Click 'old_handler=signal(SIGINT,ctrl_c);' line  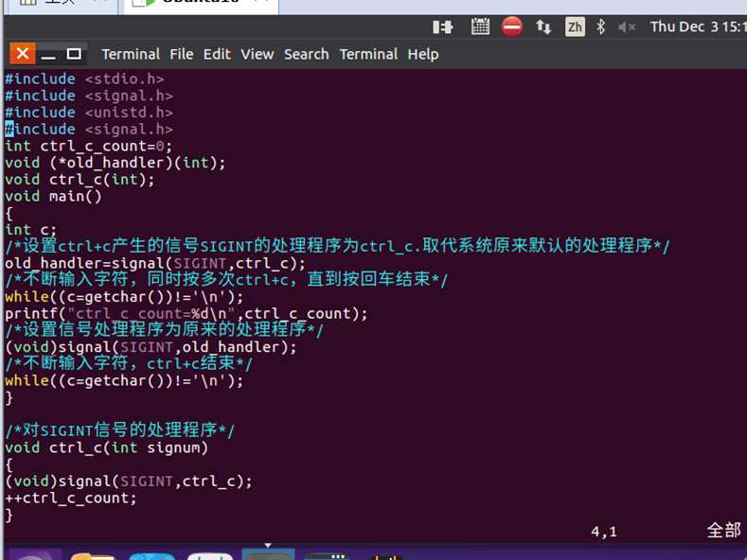(155, 263)
